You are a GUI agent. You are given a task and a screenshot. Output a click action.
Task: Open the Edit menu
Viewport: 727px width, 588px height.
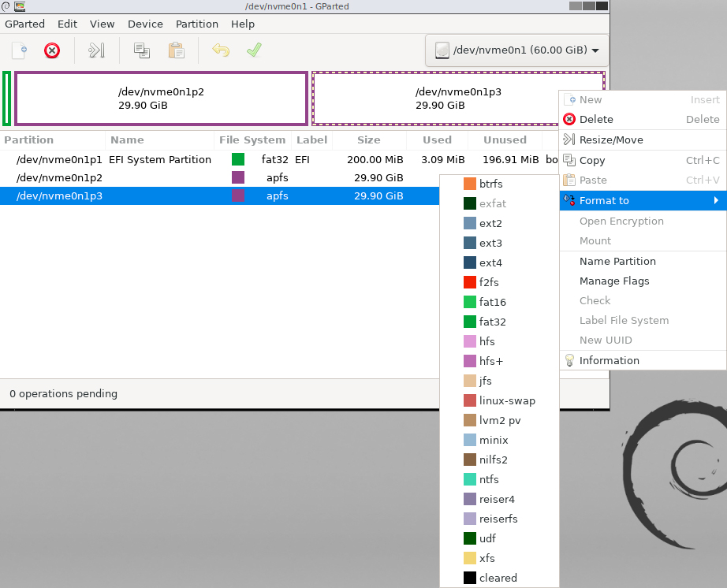[x=67, y=24]
